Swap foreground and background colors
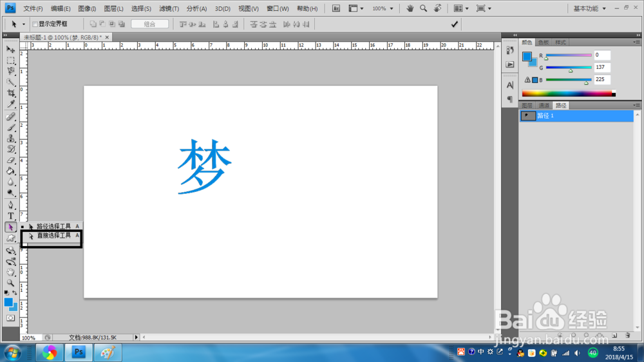This screenshot has width=644, height=362. 15,292
